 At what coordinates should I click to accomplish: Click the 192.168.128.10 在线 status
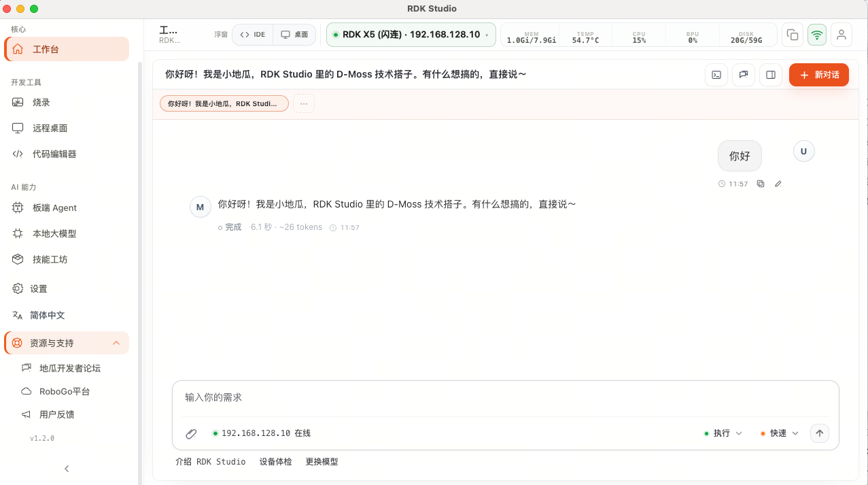(262, 433)
